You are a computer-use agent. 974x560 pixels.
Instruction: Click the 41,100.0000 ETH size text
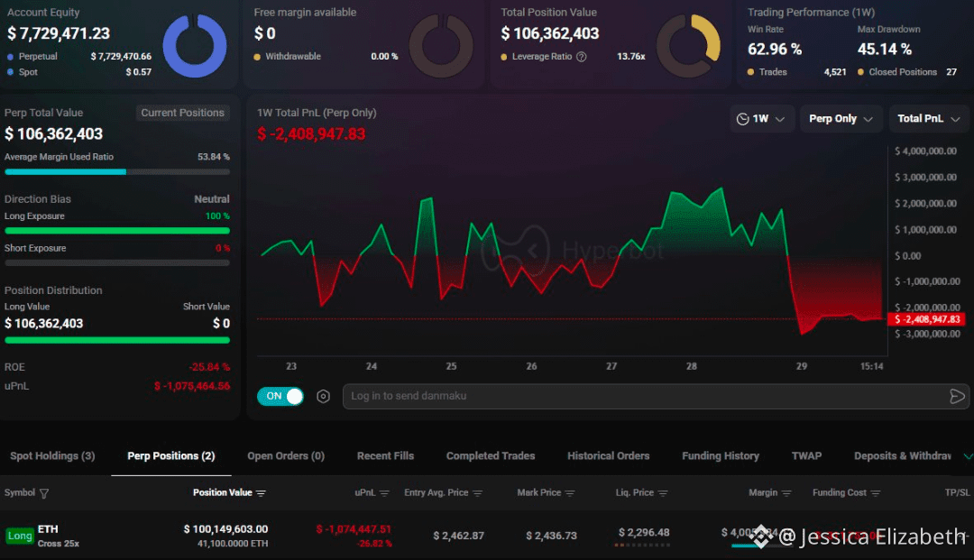point(233,543)
